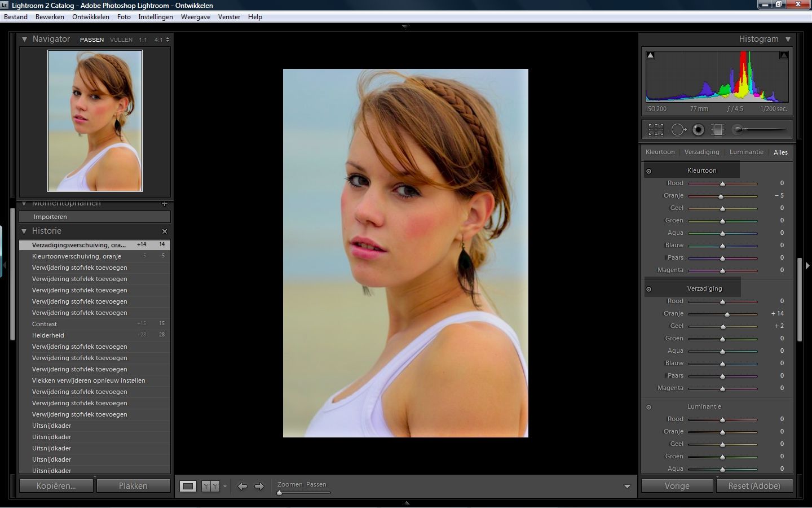Viewport: 812px width, 508px height.
Task: Open the Help menu
Action: pyautogui.click(x=255, y=17)
